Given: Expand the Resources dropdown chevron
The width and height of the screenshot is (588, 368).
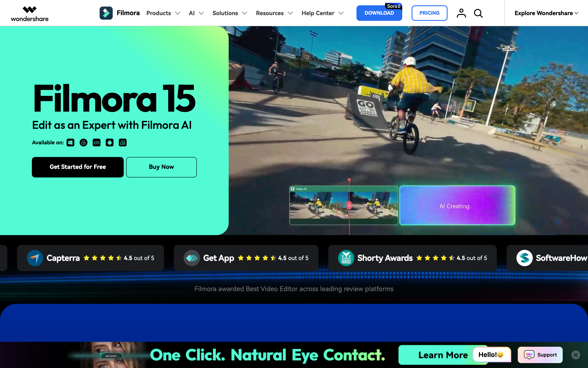Looking at the screenshot, I should point(290,13).
